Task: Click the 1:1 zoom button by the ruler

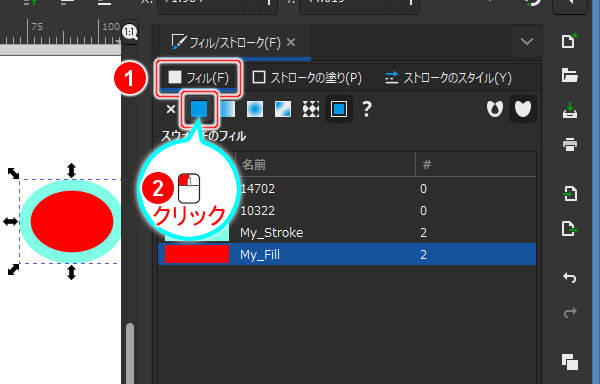Action: coord(130,32)
